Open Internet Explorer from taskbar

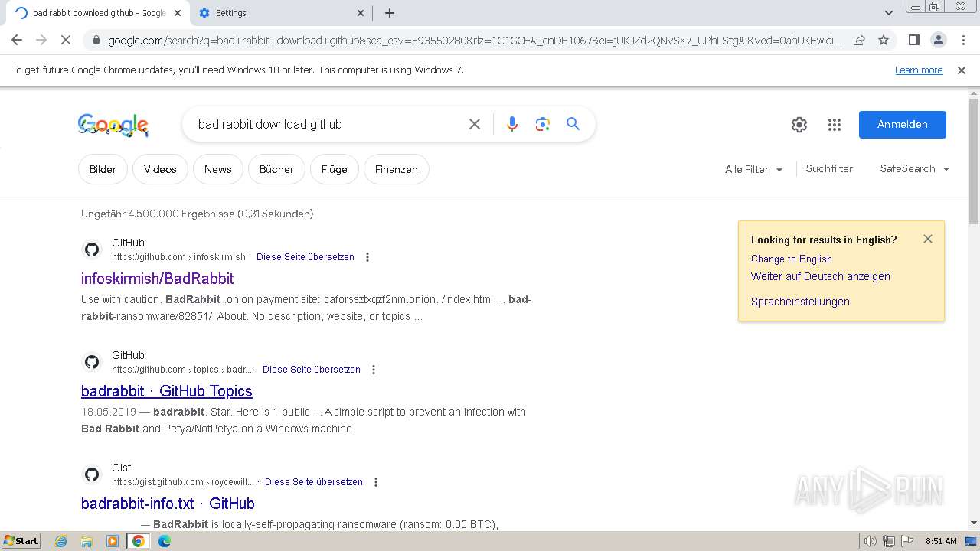[x=60, y=541]
